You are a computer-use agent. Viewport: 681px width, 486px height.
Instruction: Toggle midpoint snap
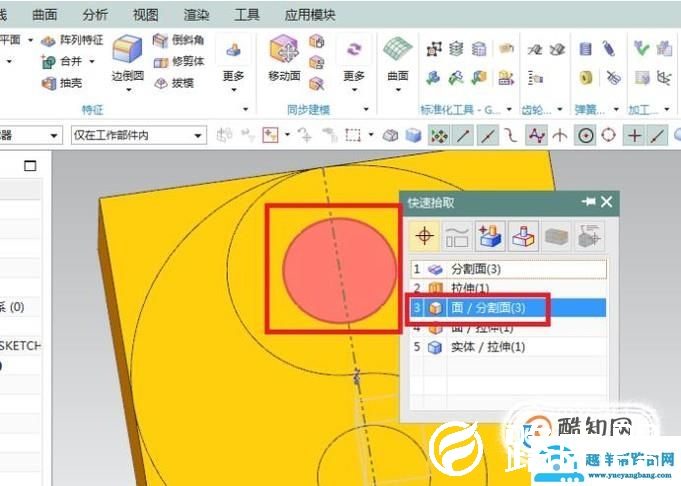click(x=487, y=136)
